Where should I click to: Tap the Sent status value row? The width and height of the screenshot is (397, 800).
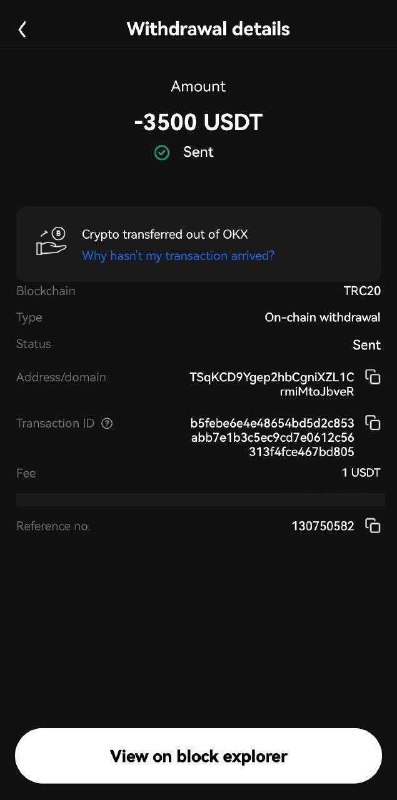198,344
